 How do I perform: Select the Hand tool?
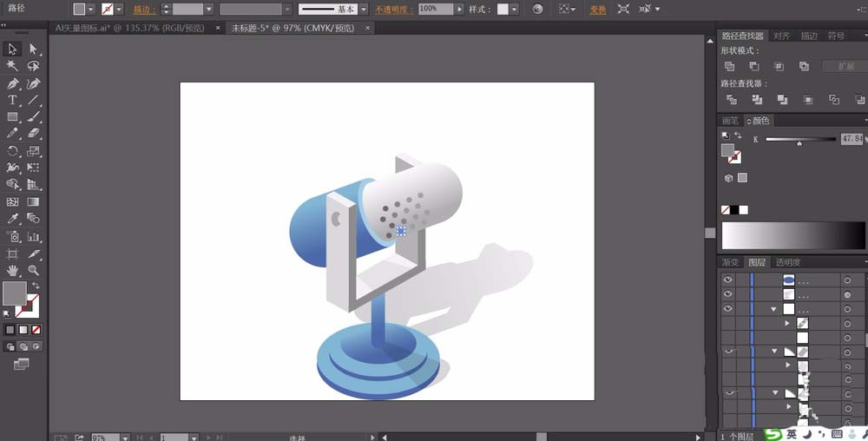12,271
